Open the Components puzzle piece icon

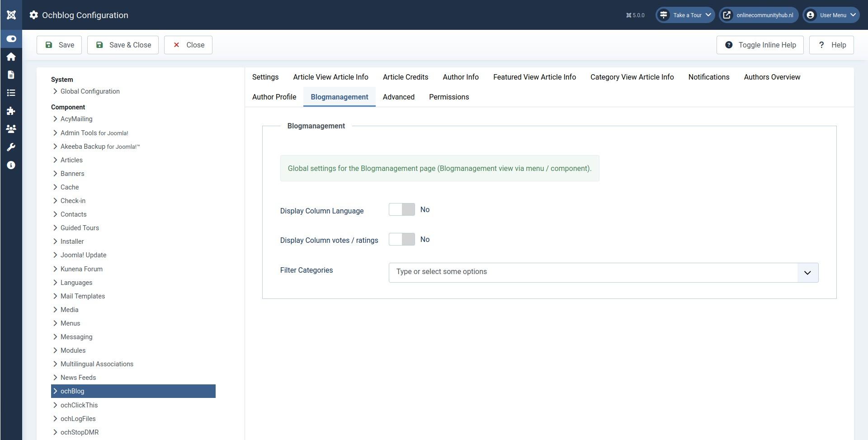pos(11,111)
